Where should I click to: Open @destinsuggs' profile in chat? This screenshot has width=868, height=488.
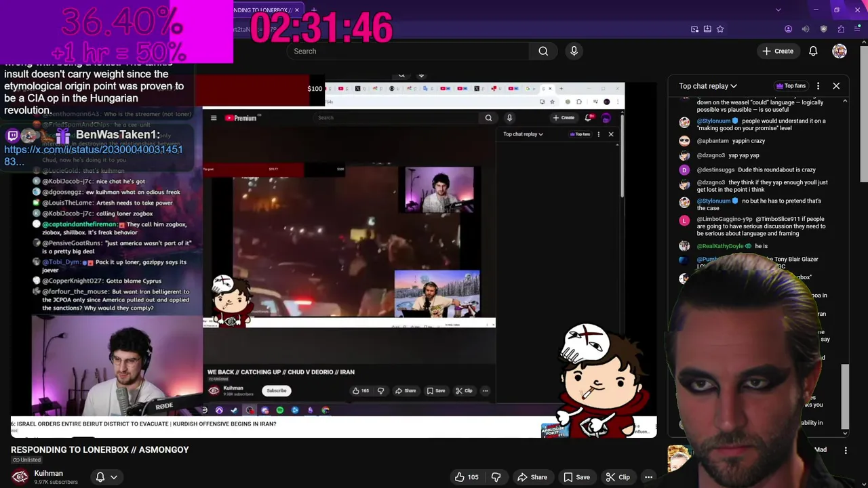(684, 170)
